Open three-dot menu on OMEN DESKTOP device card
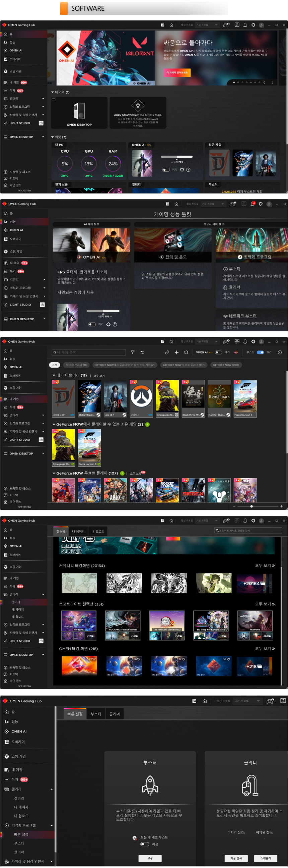The width and height of the screenshot is (288, 868). (54, 99)
